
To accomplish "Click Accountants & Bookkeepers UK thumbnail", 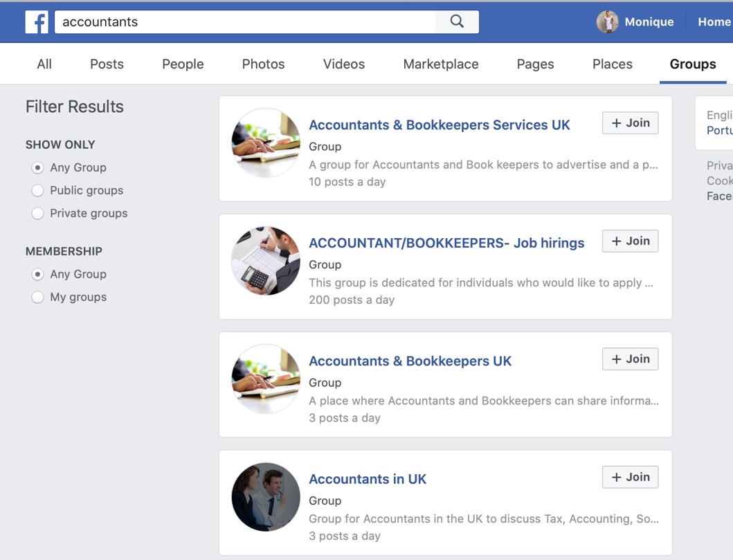I will click(x=266, y=379).
